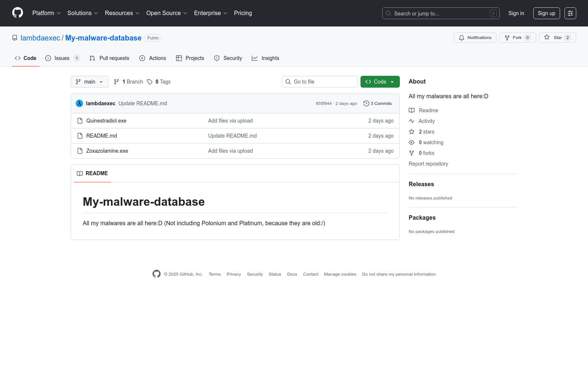Open the Actions tab
The image size is (588, 368).
[x=153, y=58]
